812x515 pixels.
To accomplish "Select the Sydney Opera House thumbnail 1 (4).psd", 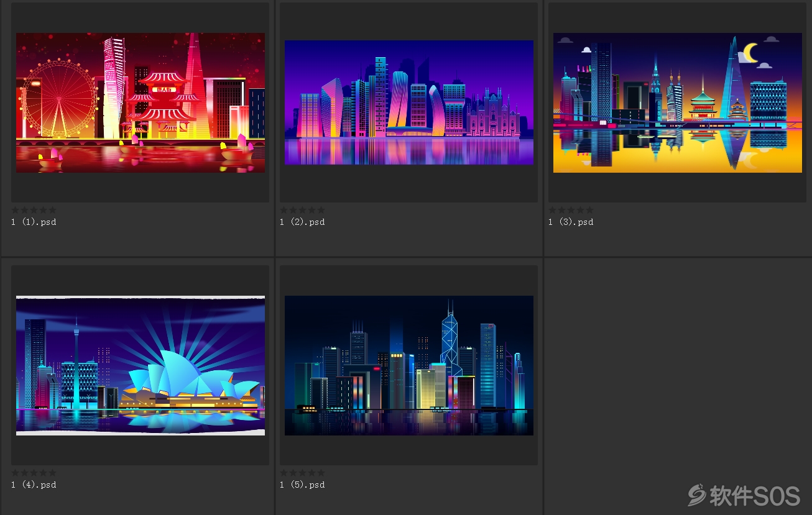I will coord(141,365).
